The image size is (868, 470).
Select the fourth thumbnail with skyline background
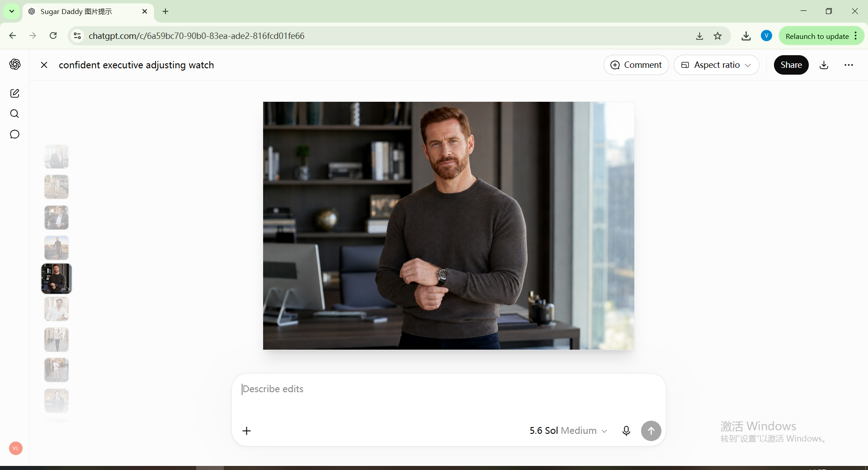point(57,248)
